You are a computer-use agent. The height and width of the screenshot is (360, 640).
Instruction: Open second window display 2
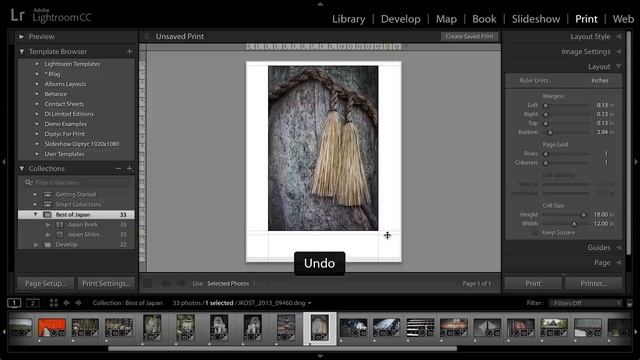33,303
